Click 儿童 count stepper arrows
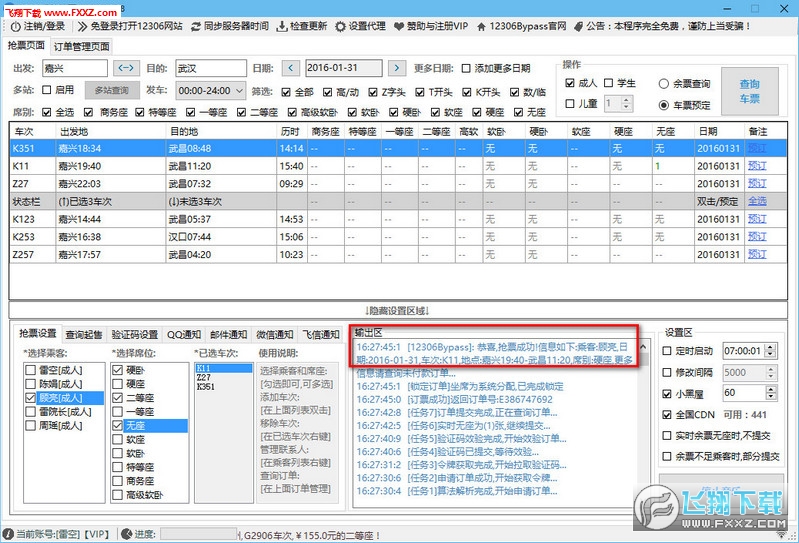The width and height of the screenshot is (799, 543). click(x=627, y=103)
